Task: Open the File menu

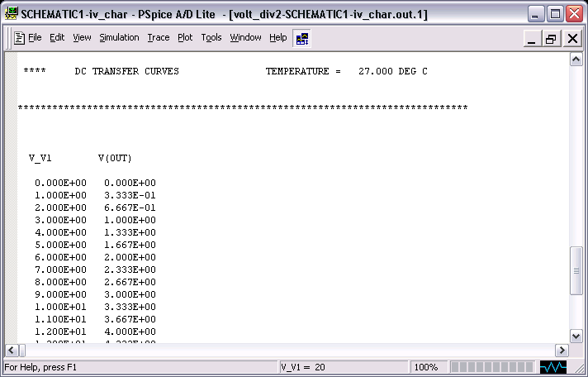Action: [35, 37]
